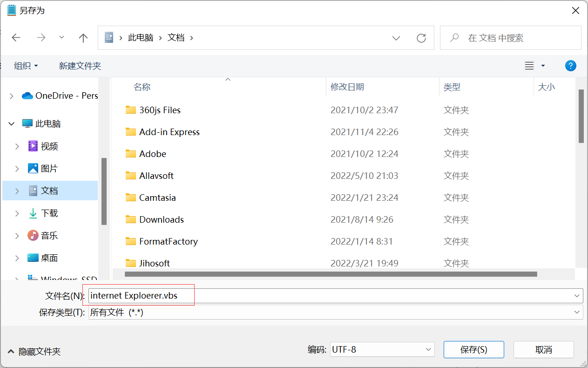Click the view layout options icon
The image size is (588, 368).
tap(529, 66)
